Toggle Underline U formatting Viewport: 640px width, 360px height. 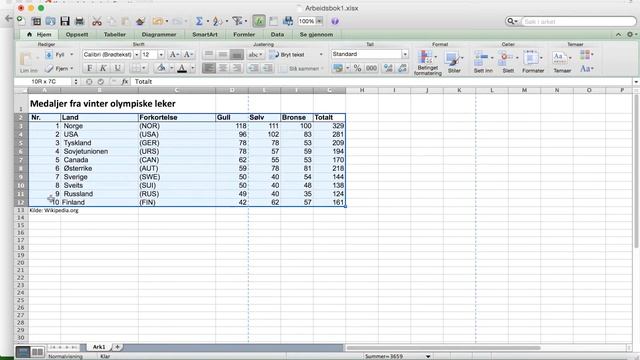pos(117,68)
